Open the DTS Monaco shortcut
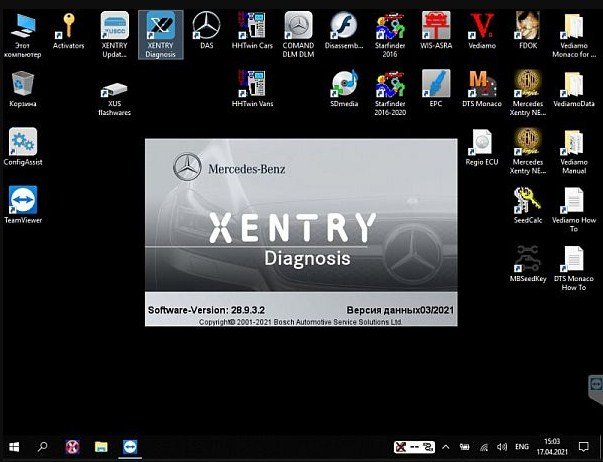This screenshot has width=603, height=462. tap(481, 84)
